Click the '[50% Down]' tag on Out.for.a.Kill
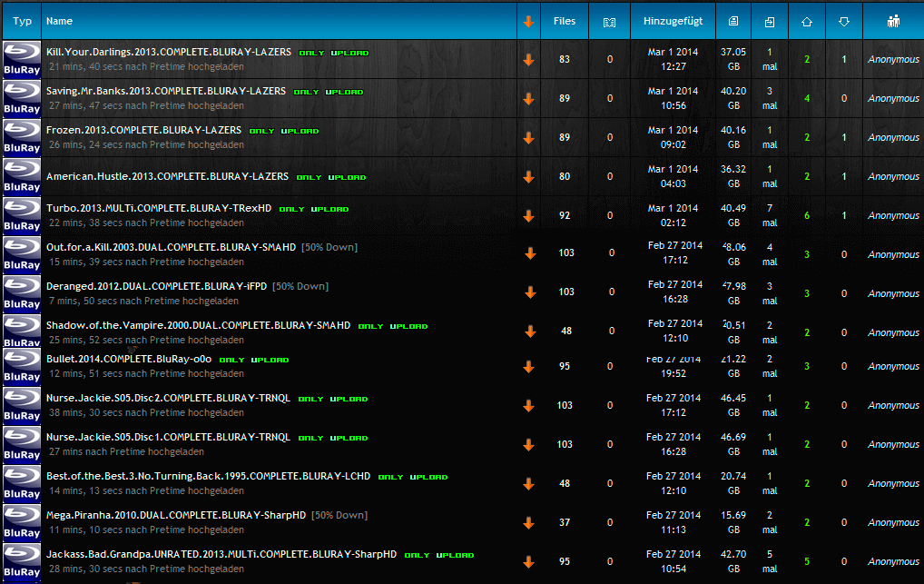The image size is (924, 584). (329, 247)
